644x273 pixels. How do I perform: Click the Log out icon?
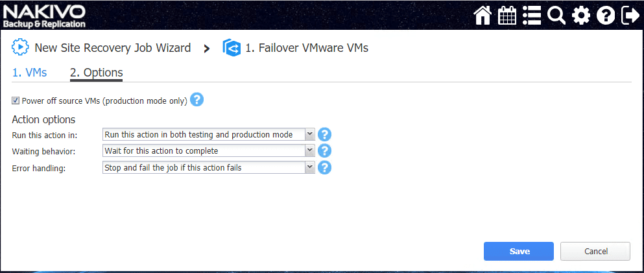[630, 15]
